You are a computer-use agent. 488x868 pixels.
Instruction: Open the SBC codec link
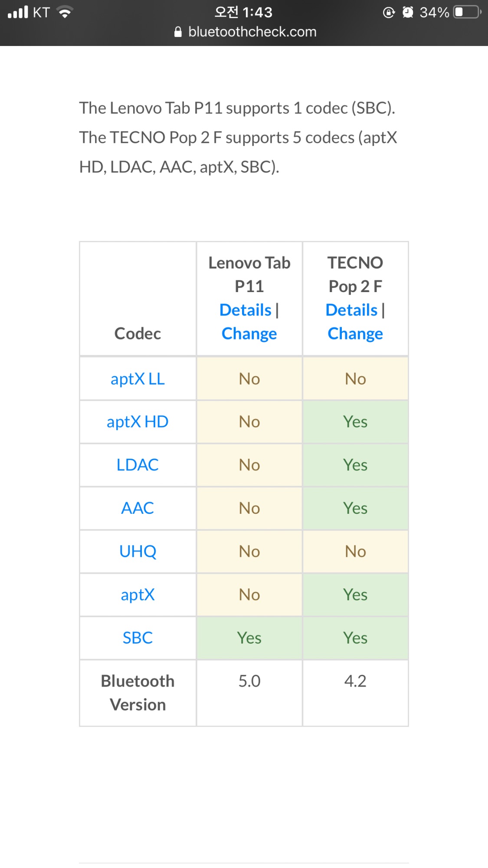tap(138, 638)
